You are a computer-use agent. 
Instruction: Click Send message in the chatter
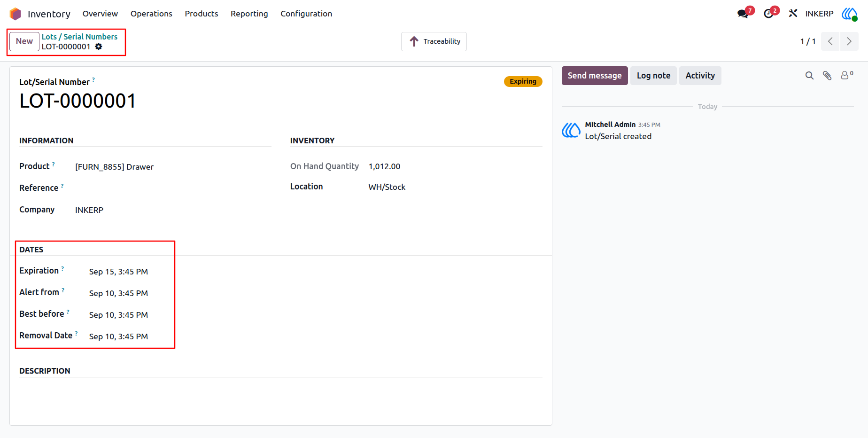tap(595, 76)
